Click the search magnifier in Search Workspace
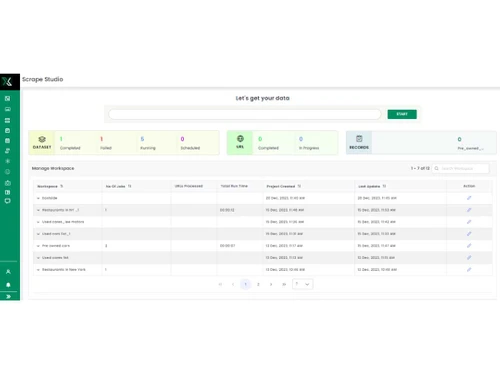500x375 pixels. [x=436, y=168]
